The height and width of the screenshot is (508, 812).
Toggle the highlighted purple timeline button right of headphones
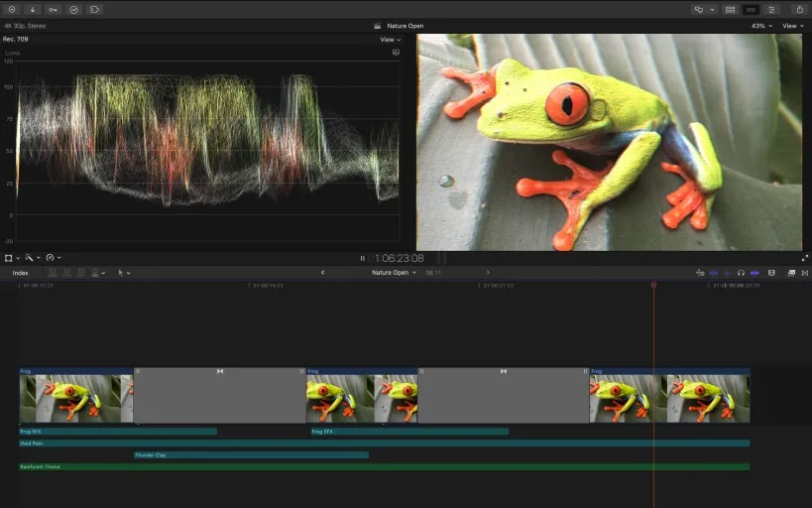coord(754,273)
